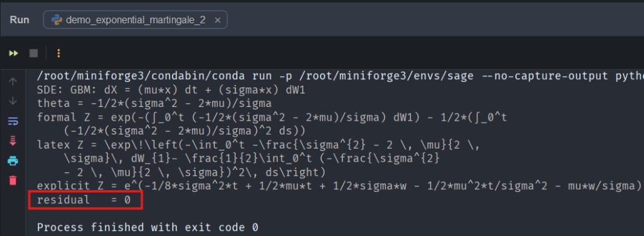Click the 'SDE: GBM' output line
Screen dimensions: 644x236
point(171,90)
